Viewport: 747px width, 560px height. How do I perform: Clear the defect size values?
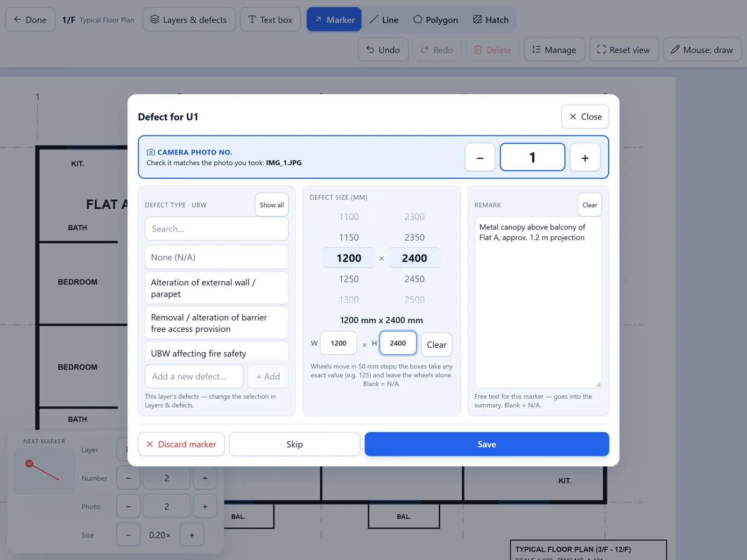click(437, 345)
